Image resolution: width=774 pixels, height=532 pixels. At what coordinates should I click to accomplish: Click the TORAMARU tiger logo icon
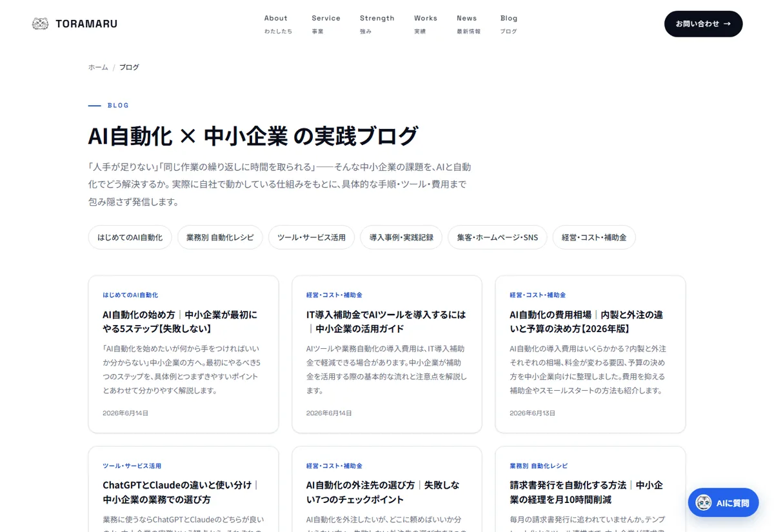click(40, 24)
